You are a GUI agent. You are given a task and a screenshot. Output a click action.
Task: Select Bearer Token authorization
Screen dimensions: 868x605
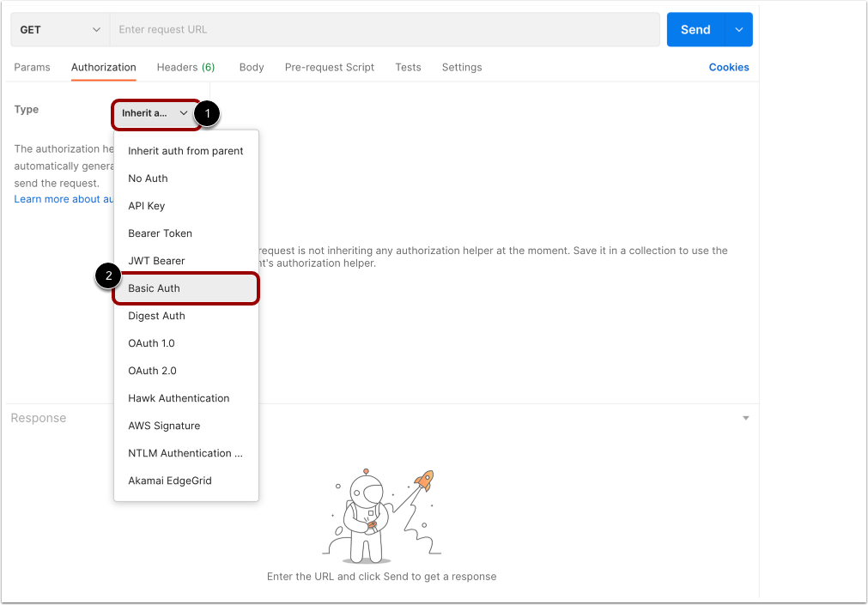click(161, 233)
